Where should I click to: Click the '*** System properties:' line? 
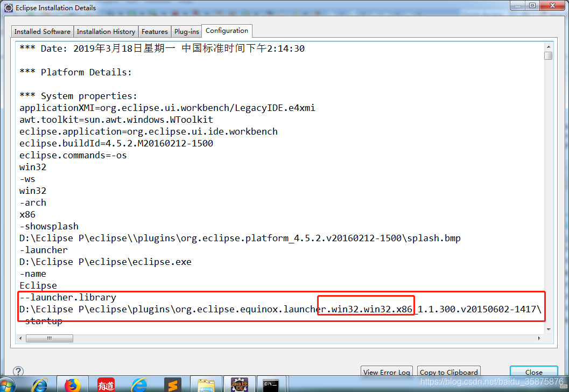point(79,96)
